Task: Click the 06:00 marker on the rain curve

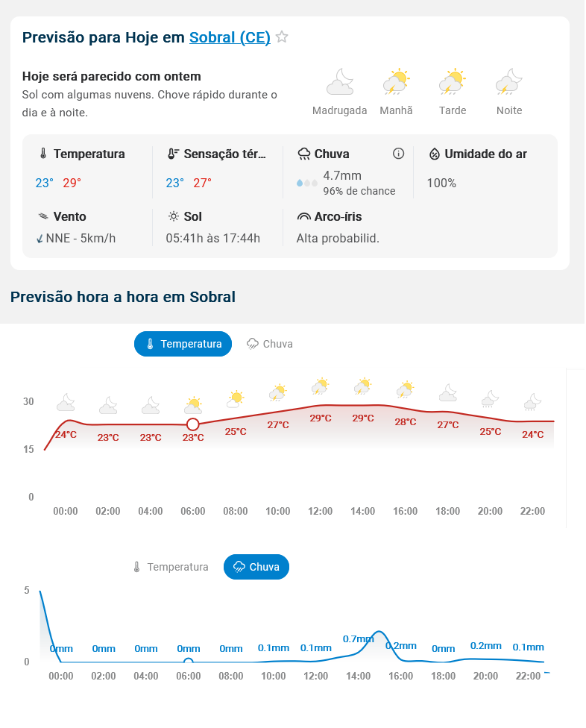Action: point(189,662)
